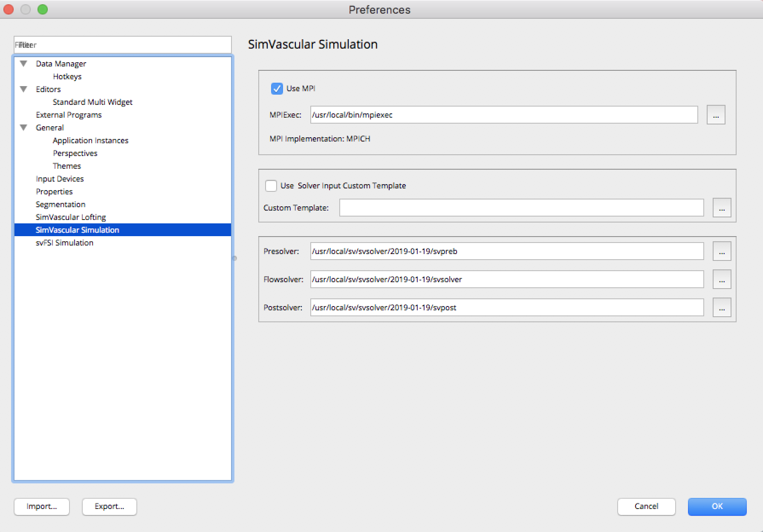Click the Export button
The height and width of the screenshot is (532, 763).
coord(109,506)
